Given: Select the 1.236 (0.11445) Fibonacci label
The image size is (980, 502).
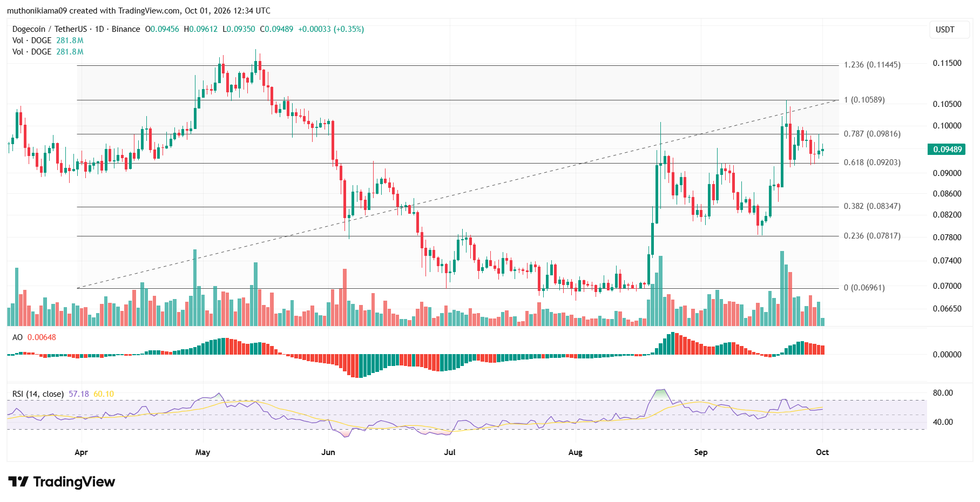Looking at the screenshot, I should pyautogui.click(x=872, y=65).
